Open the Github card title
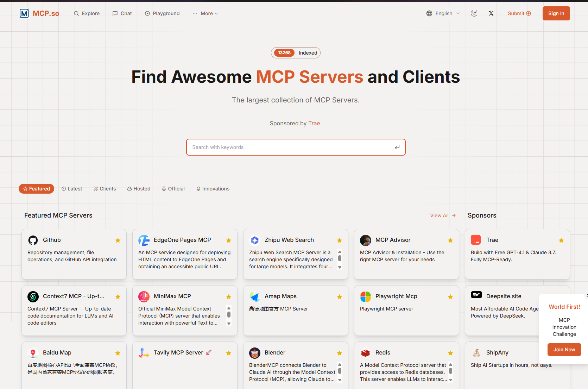This screenshot has width=588, height=389. click(x=52, y=240)
